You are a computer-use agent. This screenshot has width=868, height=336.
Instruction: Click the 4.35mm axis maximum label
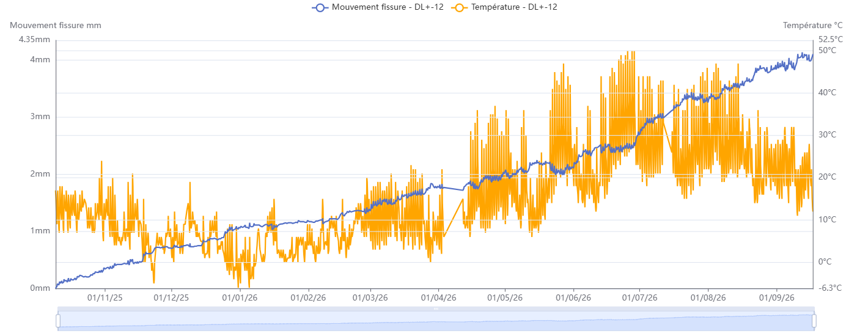point(35,40)
